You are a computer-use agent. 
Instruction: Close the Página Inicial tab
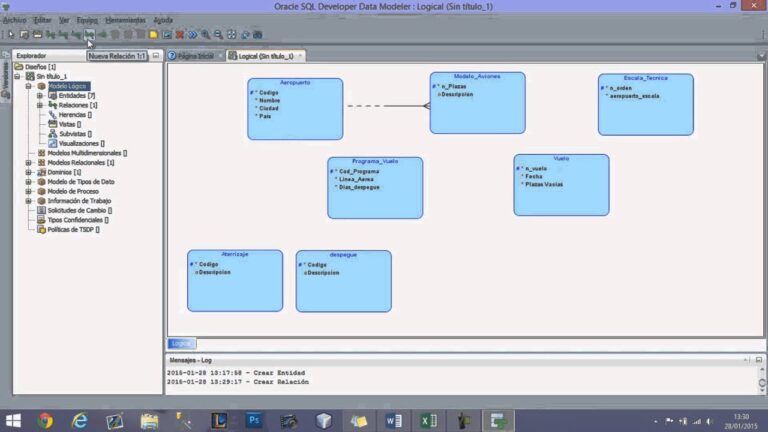[220, 56]
